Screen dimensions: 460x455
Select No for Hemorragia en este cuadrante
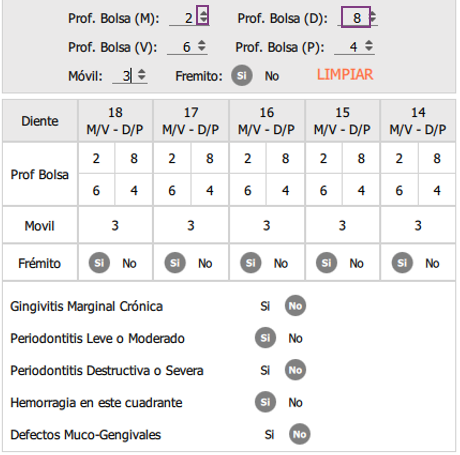[x=295, y=403]
